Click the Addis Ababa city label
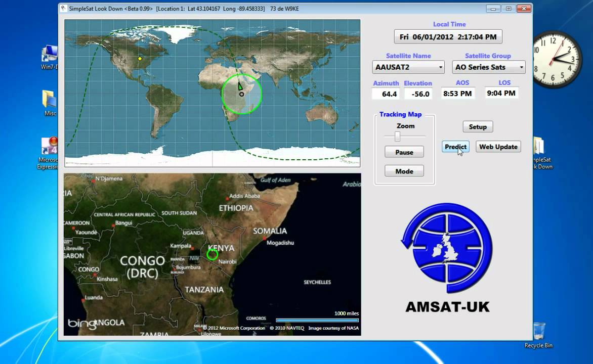 (x=244, y=196)
